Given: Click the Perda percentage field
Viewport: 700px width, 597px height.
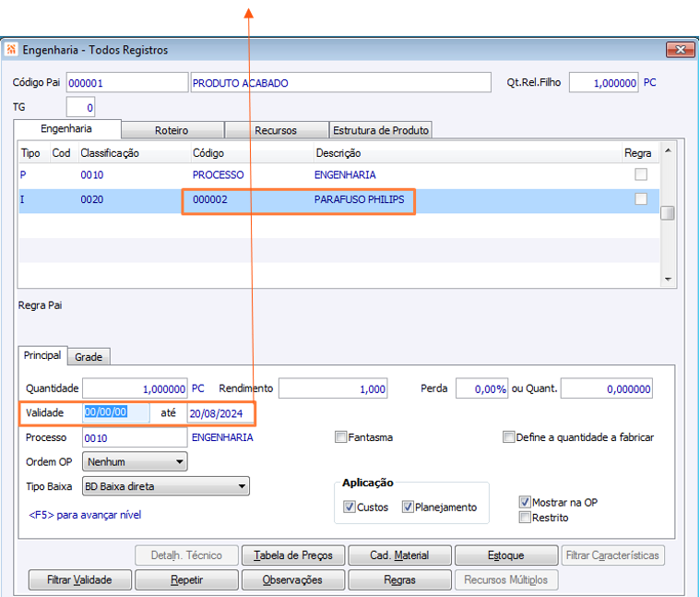Looking at the screenshot, I should [481, 388].
